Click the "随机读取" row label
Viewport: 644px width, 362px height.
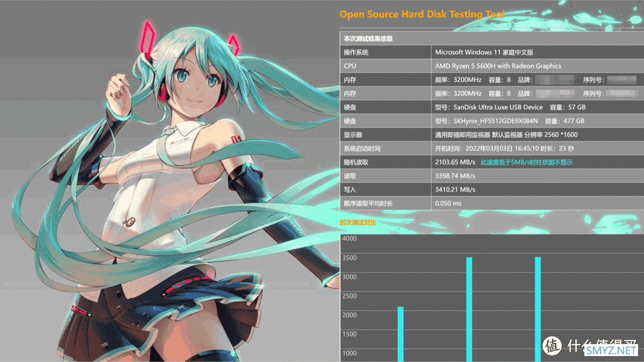355,162
